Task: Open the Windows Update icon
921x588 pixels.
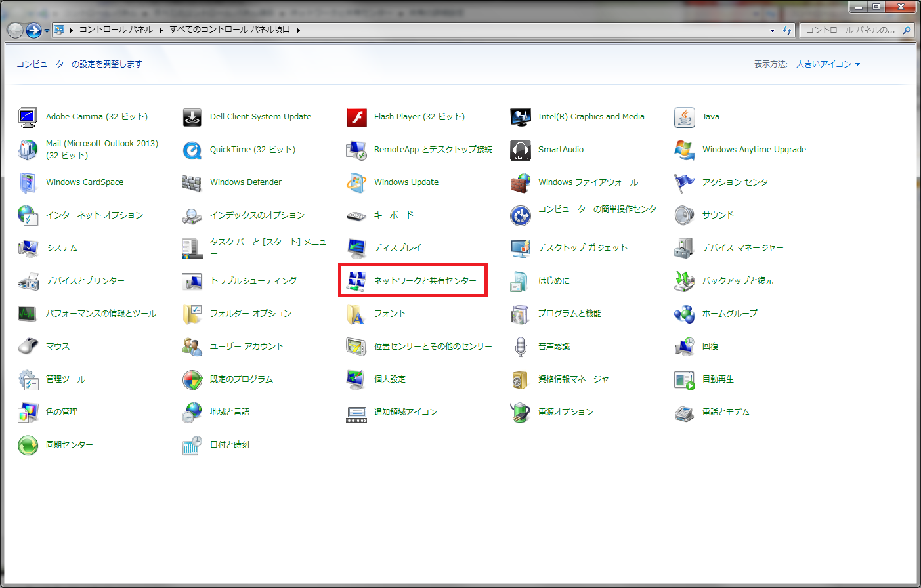Action: tap(356, 183)
